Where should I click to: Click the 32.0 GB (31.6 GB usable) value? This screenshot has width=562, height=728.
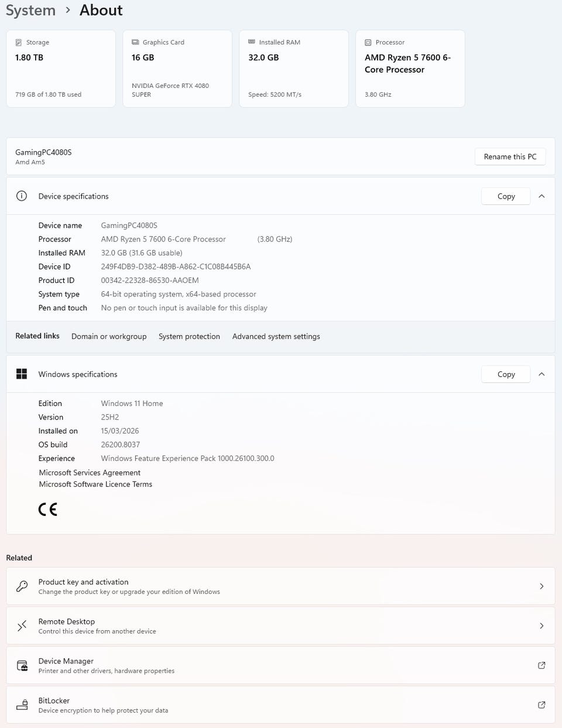click(142, 253)
